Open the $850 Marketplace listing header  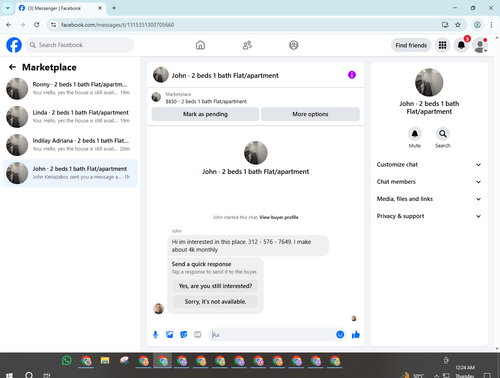tap(256, 98)
